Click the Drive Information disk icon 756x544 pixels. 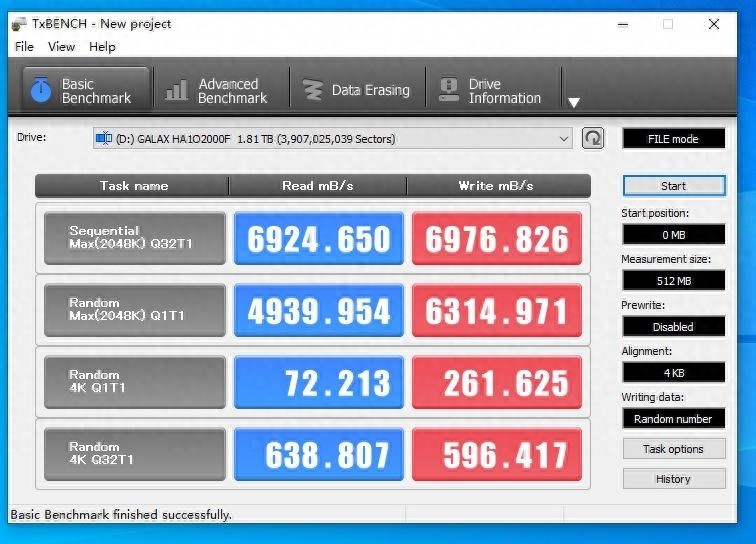449,90
